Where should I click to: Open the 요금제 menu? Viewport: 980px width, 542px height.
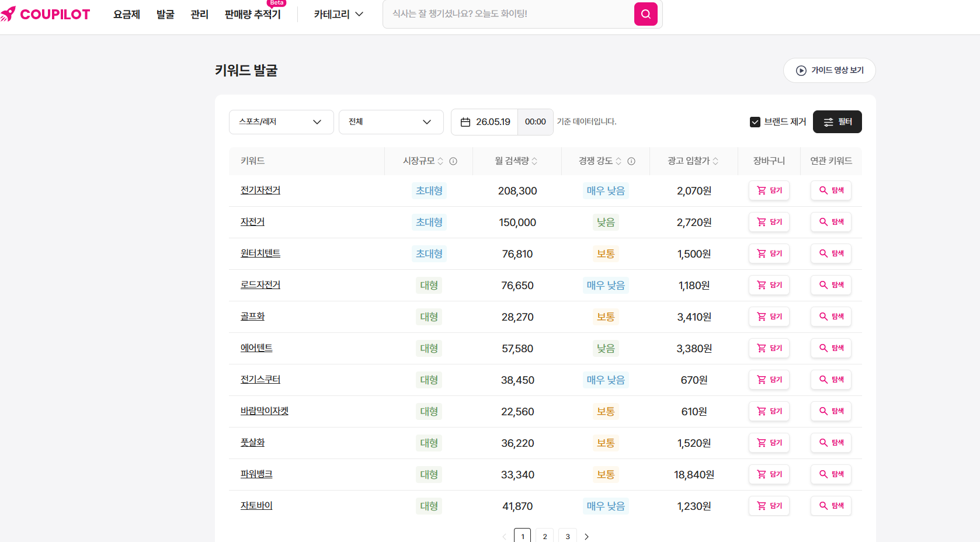[127, 14]
